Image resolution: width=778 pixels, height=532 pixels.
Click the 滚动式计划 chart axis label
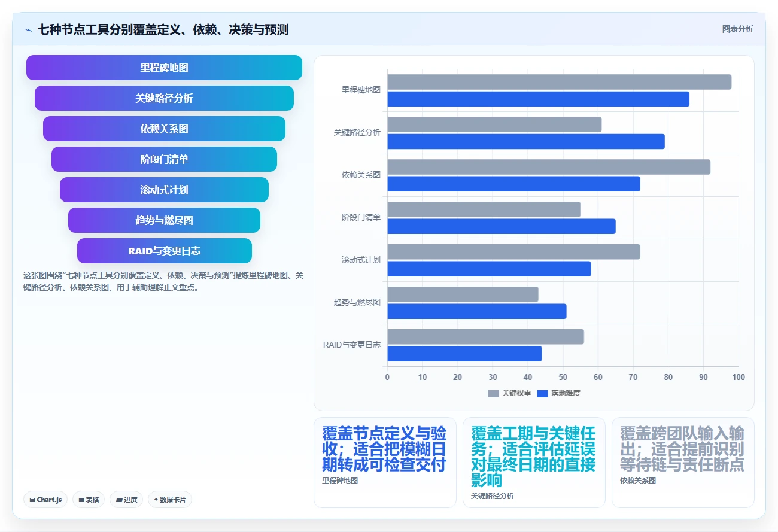(361, 260)
